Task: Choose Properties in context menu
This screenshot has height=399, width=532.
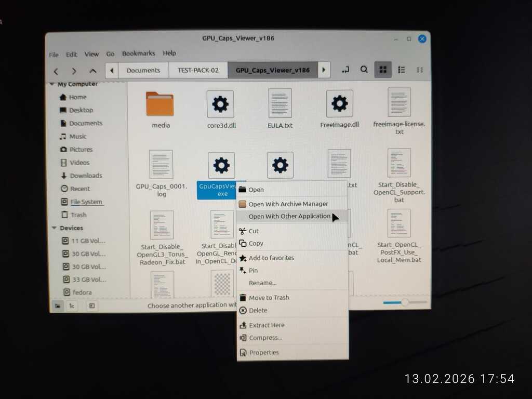Action: coord(293,353)
